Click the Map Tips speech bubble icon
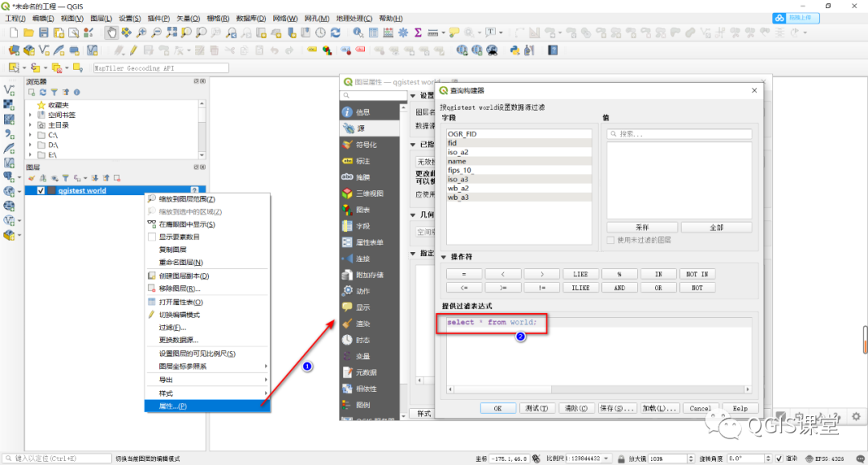 [454, 33]
